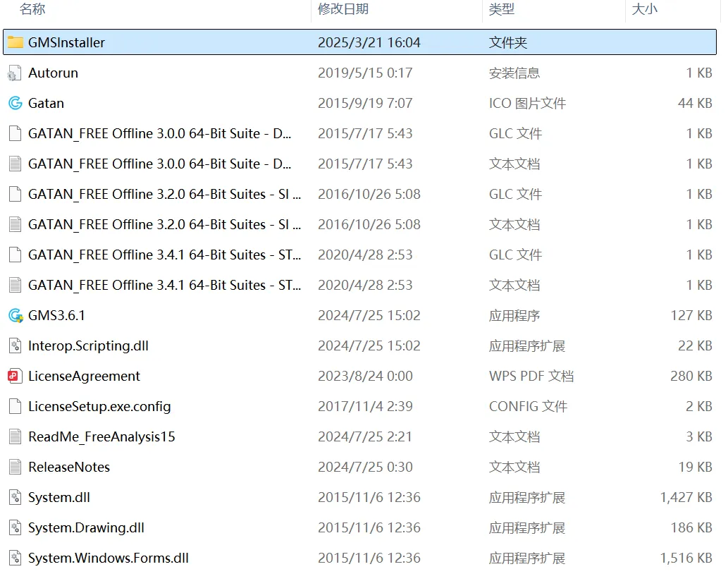
Task: Select the GMSInstaller folder name
Action: tap(66, 42)
